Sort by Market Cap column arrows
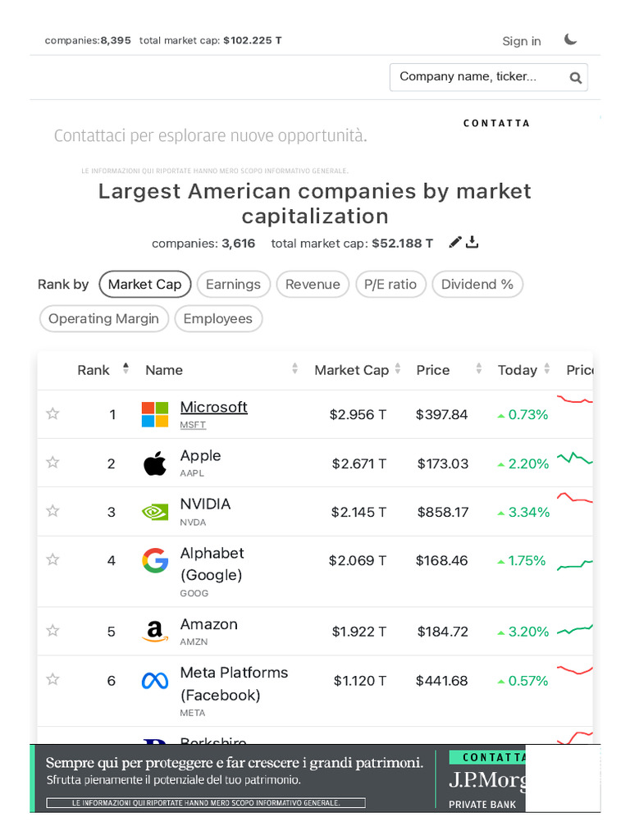 (397, 369)
